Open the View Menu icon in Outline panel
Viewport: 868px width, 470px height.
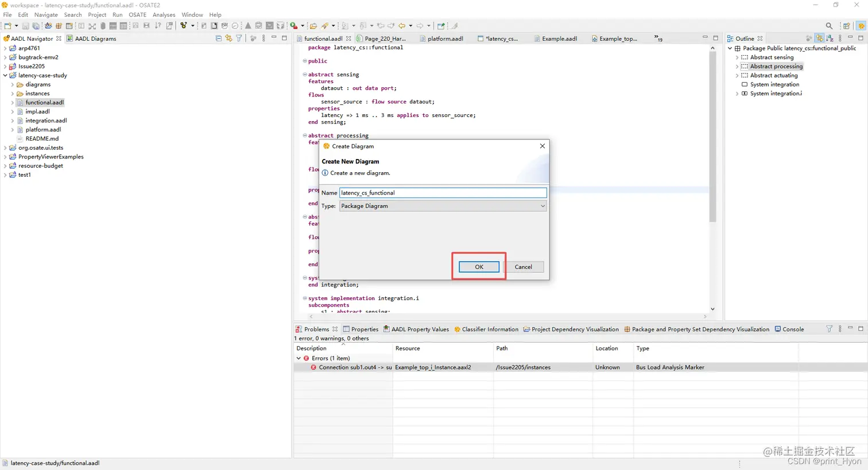click(x=840, y=38)
